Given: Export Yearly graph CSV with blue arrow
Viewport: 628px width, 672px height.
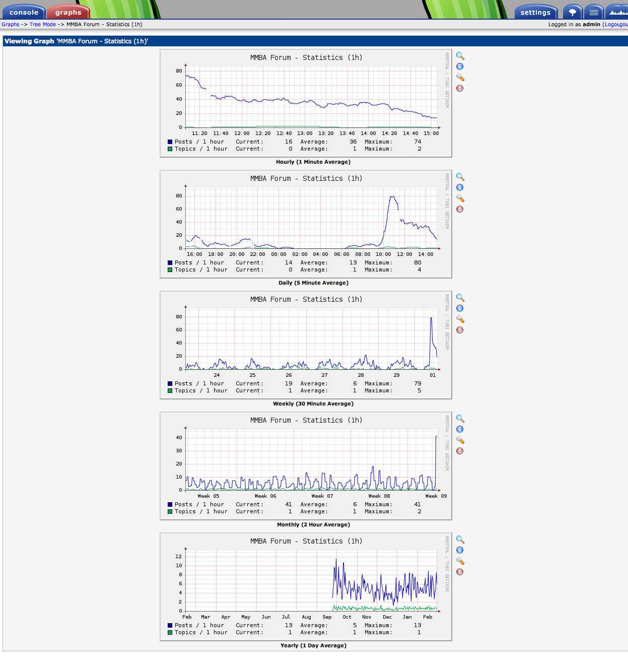Looking at the screenshot, I should click(x=460, y=550).
